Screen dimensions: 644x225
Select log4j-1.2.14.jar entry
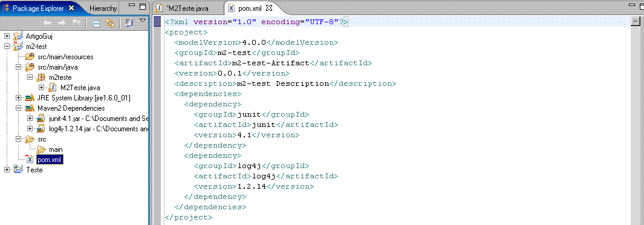tap(98, 129)
